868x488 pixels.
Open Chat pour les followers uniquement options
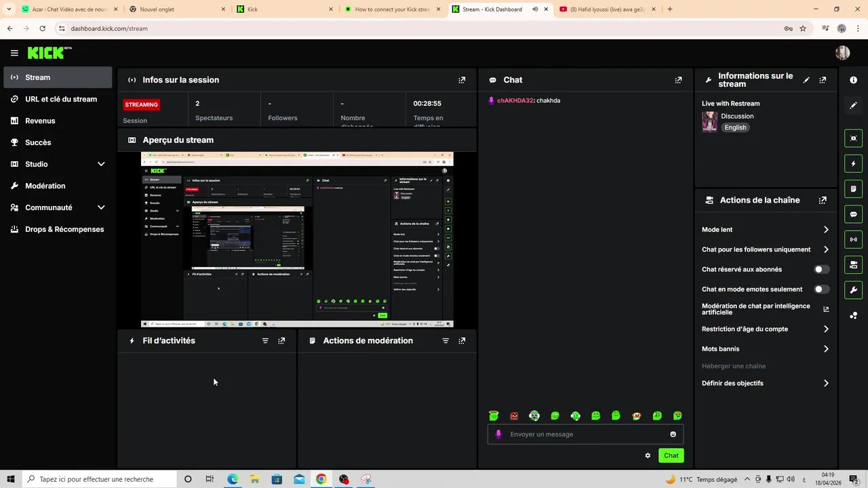click(x=766, y=249)
